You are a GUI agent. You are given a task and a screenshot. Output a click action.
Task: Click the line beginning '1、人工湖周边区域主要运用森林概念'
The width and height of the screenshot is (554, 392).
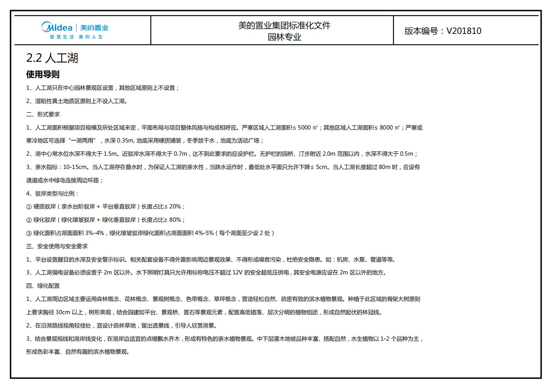tap(223, 299)
